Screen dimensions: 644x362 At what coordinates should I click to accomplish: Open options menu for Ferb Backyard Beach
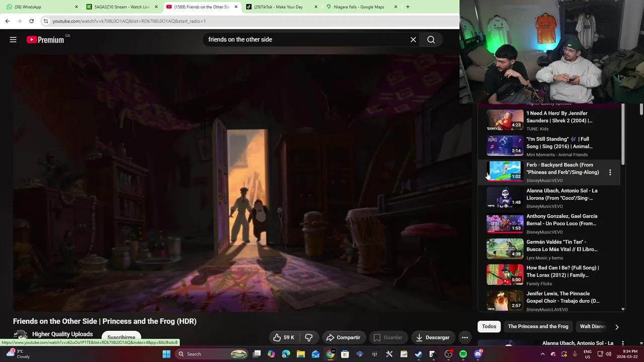[610, 172]
